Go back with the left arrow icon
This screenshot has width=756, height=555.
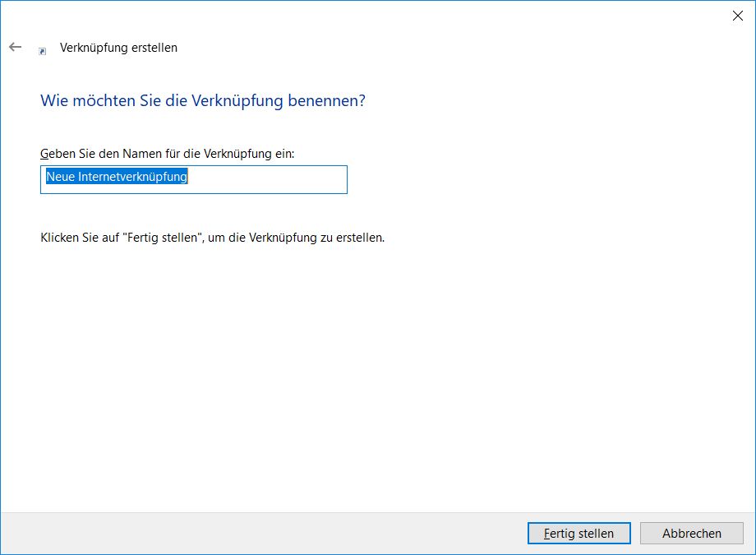[16, 47]
